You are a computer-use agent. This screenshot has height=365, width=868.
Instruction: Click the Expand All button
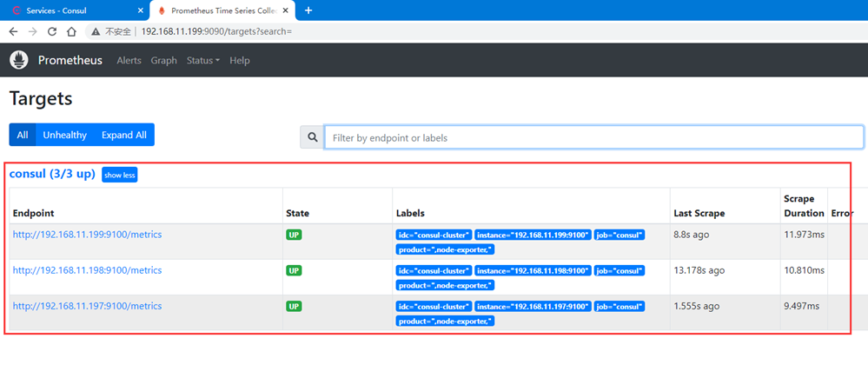point(124,135)
